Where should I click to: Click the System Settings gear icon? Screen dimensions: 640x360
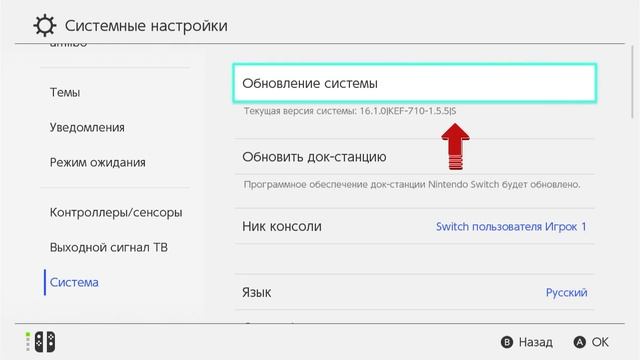[x=44, y=25]
